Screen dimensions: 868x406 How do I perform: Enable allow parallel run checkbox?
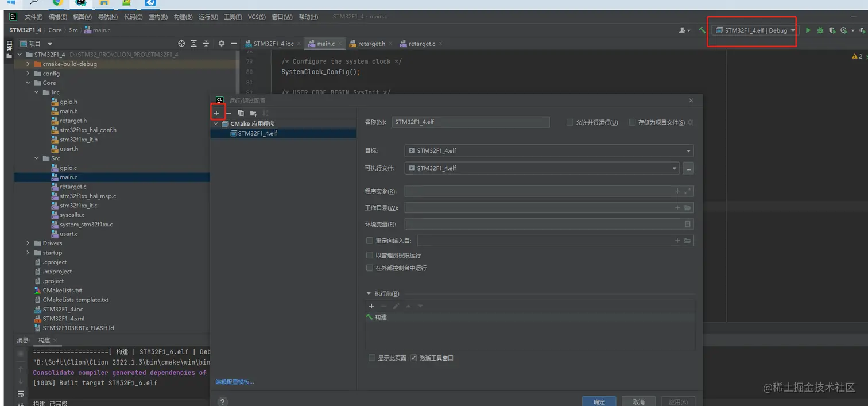click(x=570, y=122)
